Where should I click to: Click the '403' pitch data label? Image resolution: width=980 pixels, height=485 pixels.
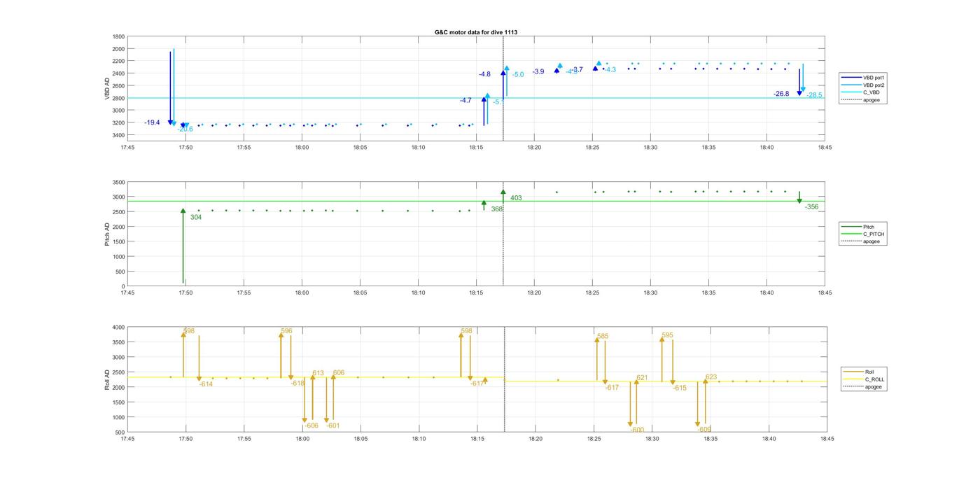coord(516,198)
